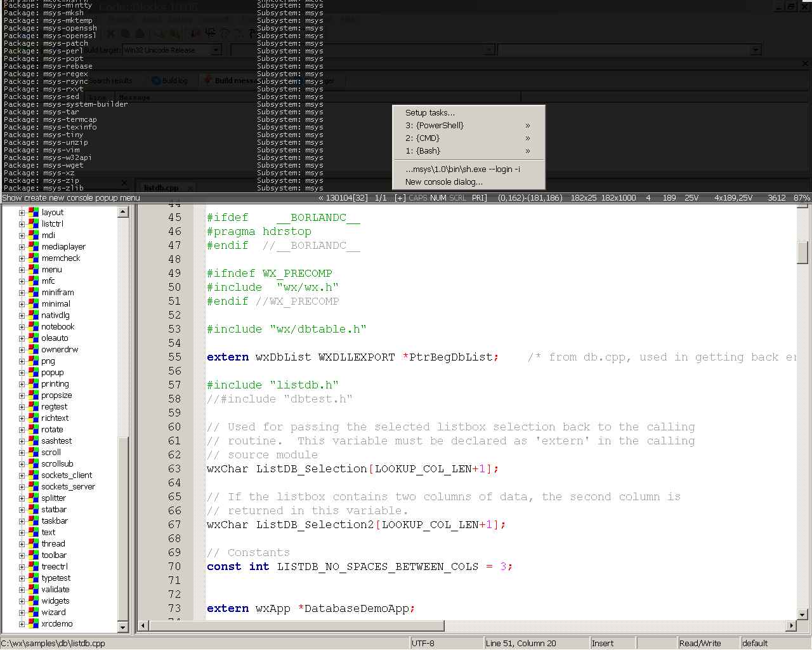Screen dimensions: 812x650
Task: Click the propsize project icon
Action: [34, 395]
